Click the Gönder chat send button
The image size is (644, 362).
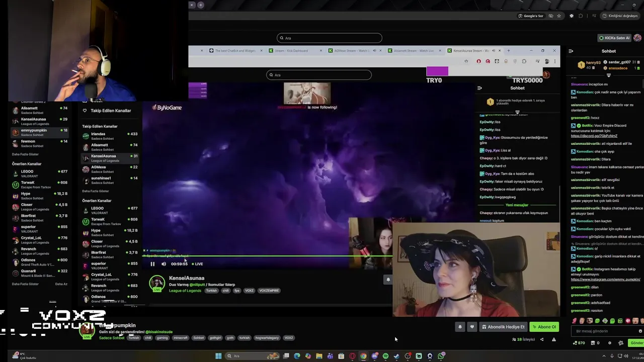click(x=636, y=343)
